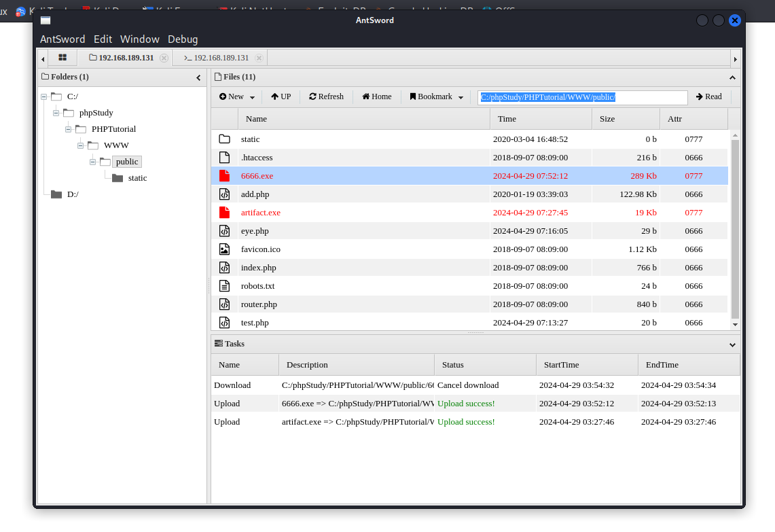Click the 6666.exe Upload success! status

tap(466, 404)
